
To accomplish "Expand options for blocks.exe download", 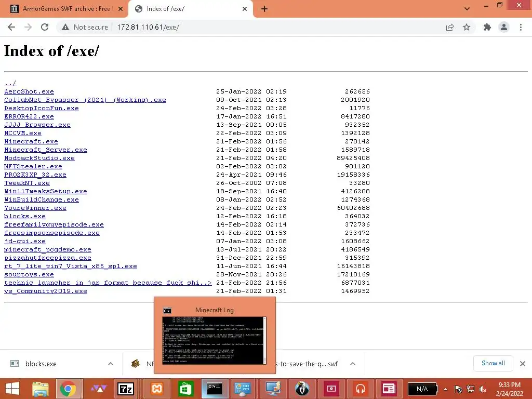I will [111, 364].
